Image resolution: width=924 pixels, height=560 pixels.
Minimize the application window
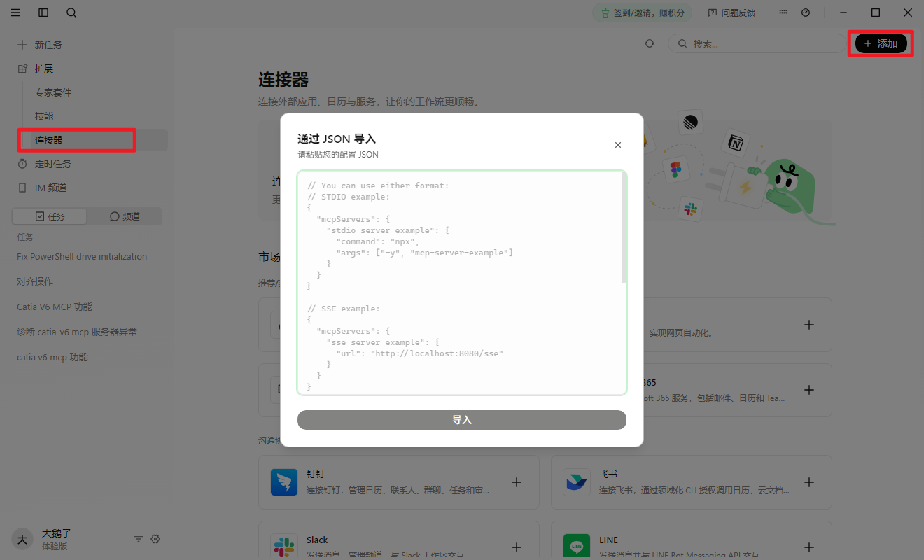point(843,13)
